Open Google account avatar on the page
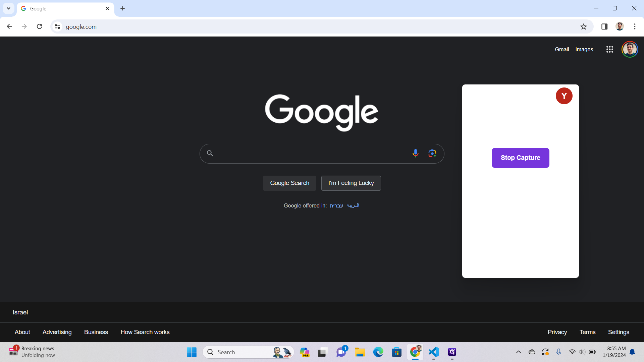Viewport: 644px width, 362px height. coord(630,49)
